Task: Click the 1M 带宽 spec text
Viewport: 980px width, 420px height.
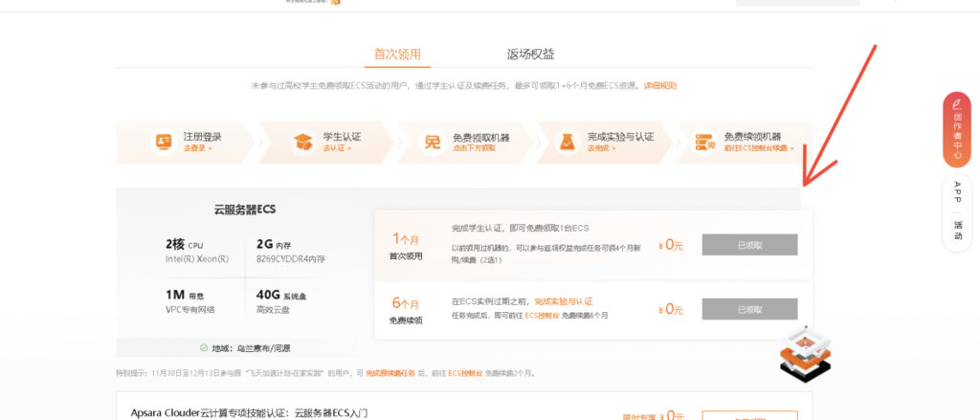Action: [x=185, y=295]
